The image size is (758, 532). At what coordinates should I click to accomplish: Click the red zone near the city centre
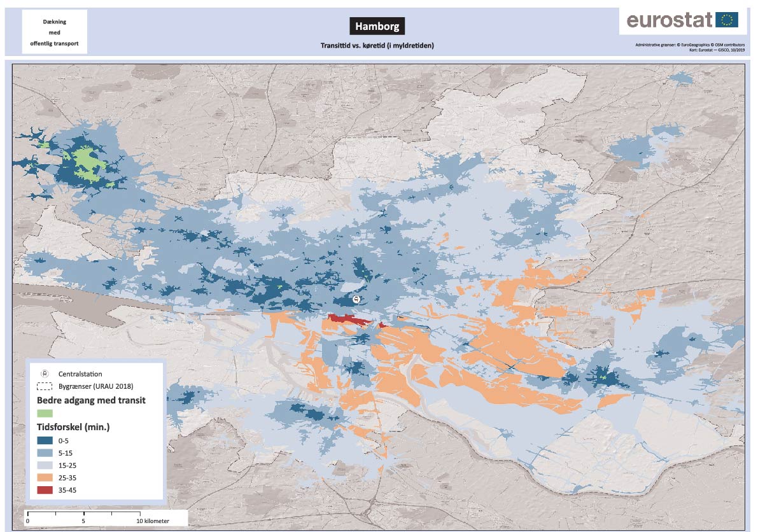347,319
